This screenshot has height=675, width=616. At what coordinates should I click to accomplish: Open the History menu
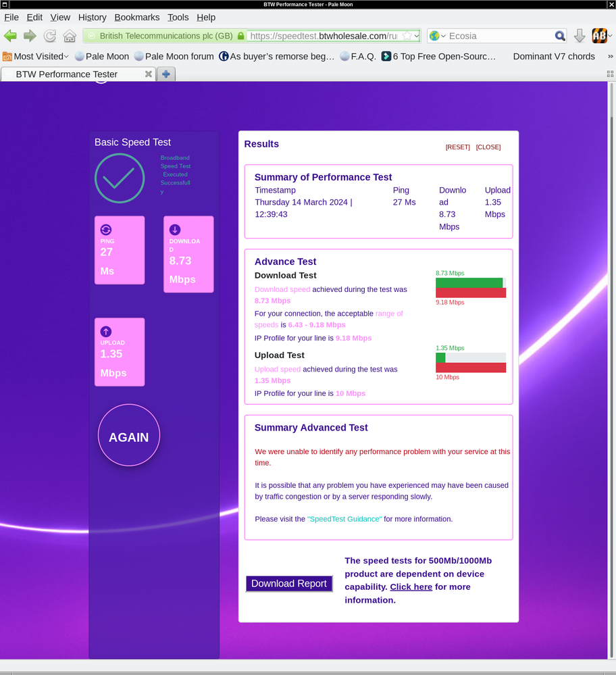click(92, 18)
